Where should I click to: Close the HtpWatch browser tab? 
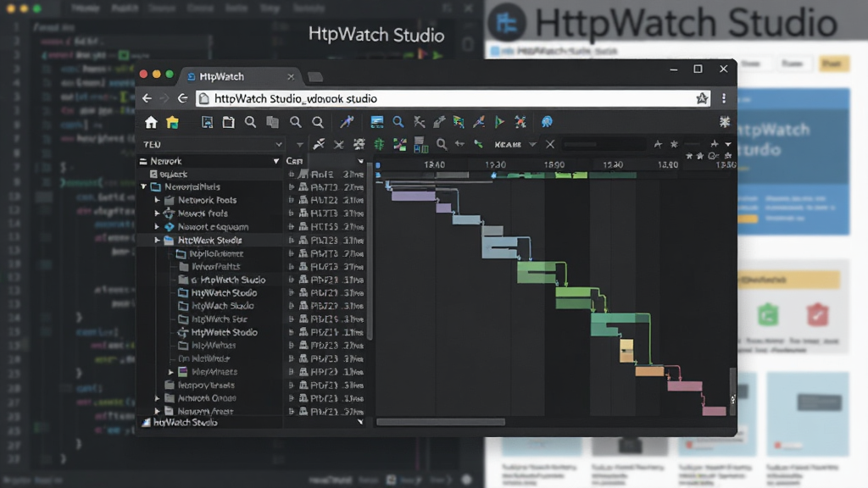tap(291, 76)
